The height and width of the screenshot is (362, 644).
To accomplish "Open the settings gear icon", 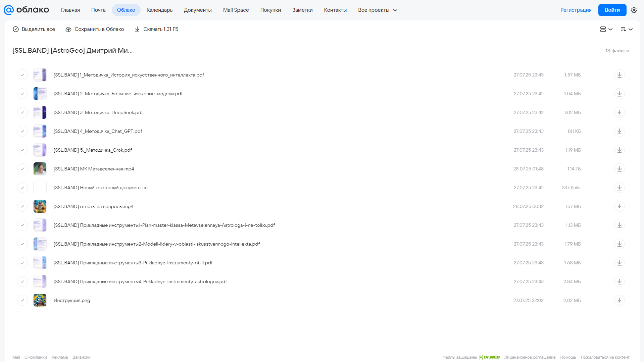I will [x=634, y=10].
